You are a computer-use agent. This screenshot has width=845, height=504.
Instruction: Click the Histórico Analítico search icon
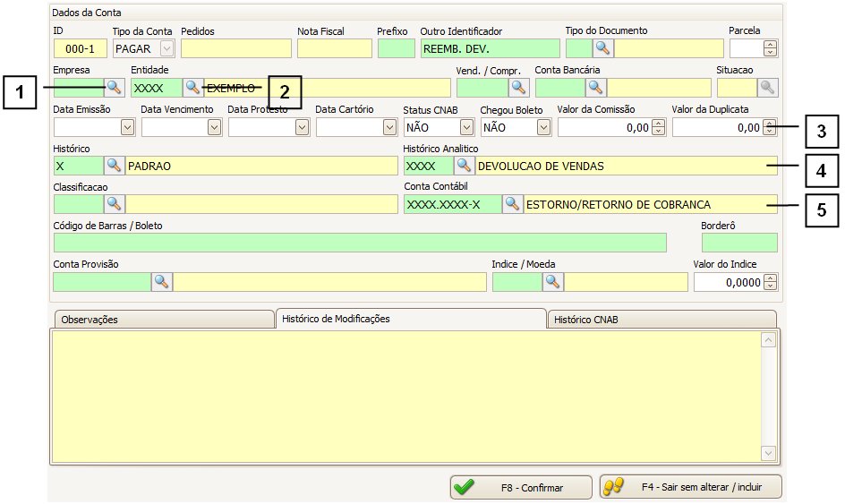click(x=464, y=166)
